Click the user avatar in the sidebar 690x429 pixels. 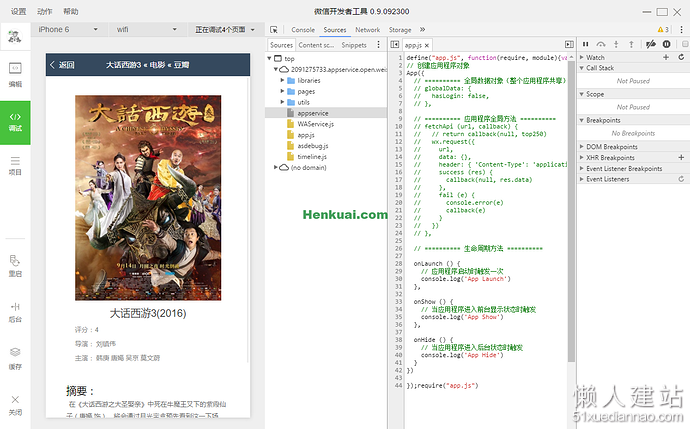(x=15, y=36)
